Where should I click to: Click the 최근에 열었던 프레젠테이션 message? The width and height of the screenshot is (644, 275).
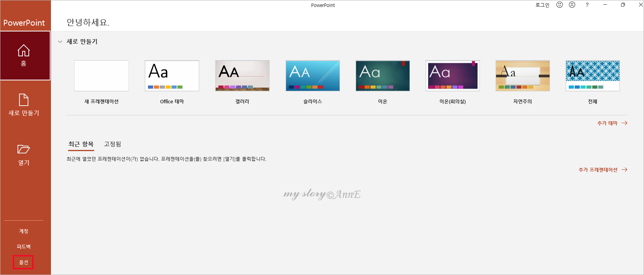tap(166, 159)
